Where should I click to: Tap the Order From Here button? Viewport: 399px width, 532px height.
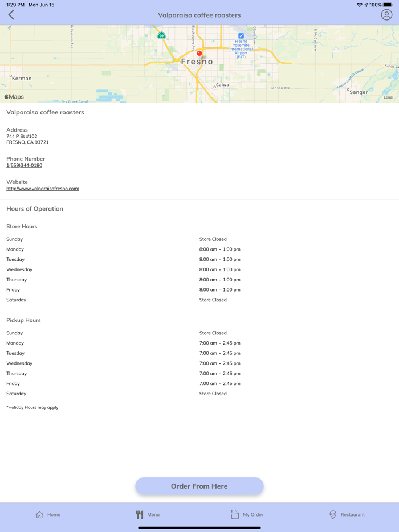coord(199,486)
